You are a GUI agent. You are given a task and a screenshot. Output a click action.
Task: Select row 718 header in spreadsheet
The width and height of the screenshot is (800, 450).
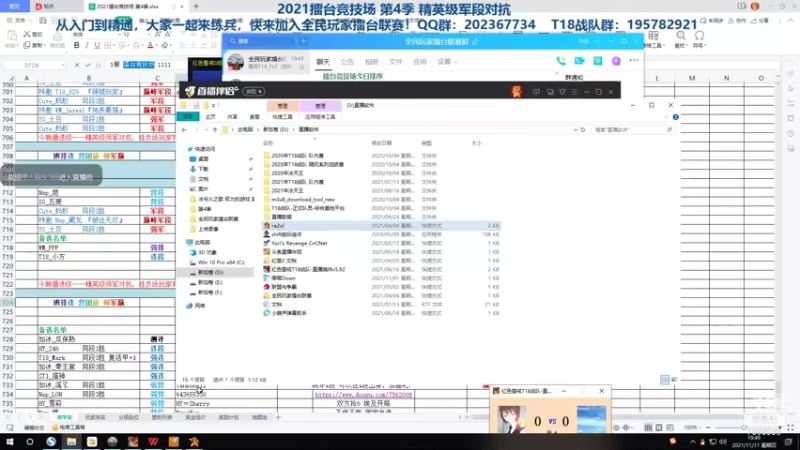pos(7,247)
